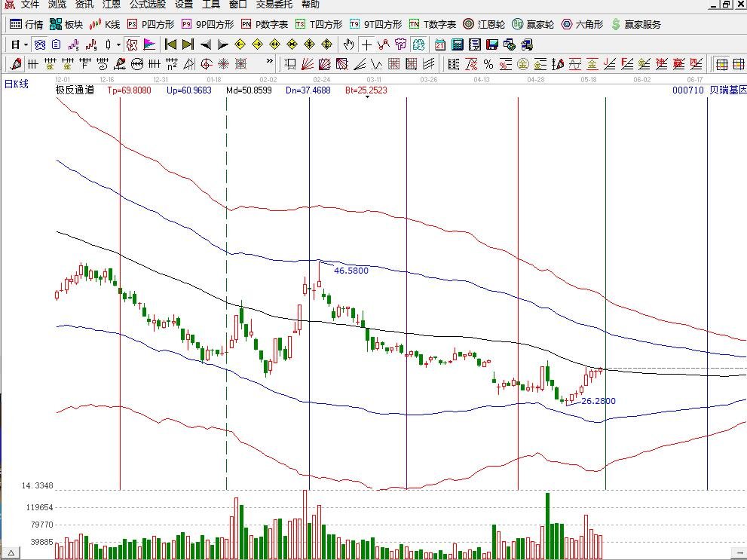Open T四方形 chart button
Image resolution: width=747 pixels, height=560 pixels.
[319, 24]
